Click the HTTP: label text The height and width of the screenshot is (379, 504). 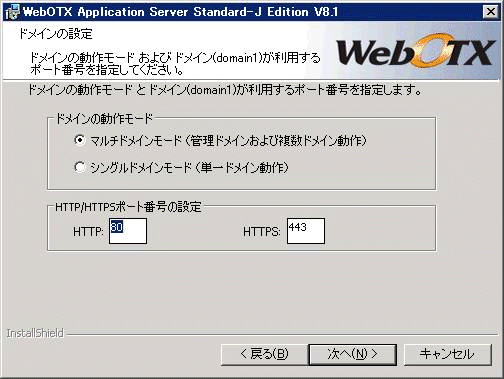(88, 231)
